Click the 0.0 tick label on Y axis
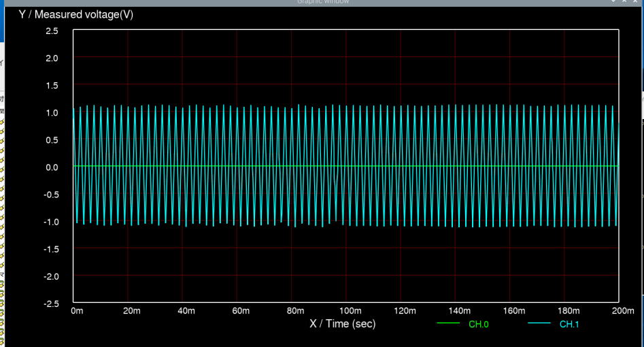644x347 pixels. point(52,167)
